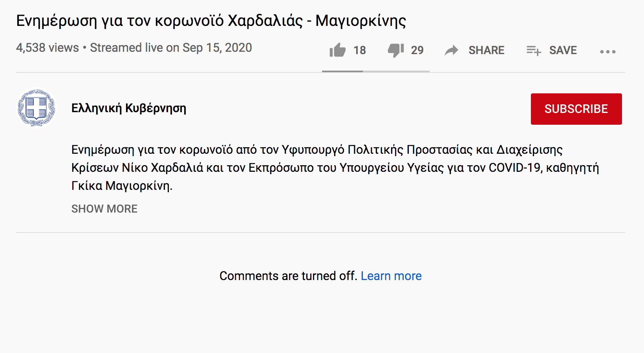Viewport: 644px width, 353px height.
Task: Click the like/dislike ratio bar
Action: (376, 71)
